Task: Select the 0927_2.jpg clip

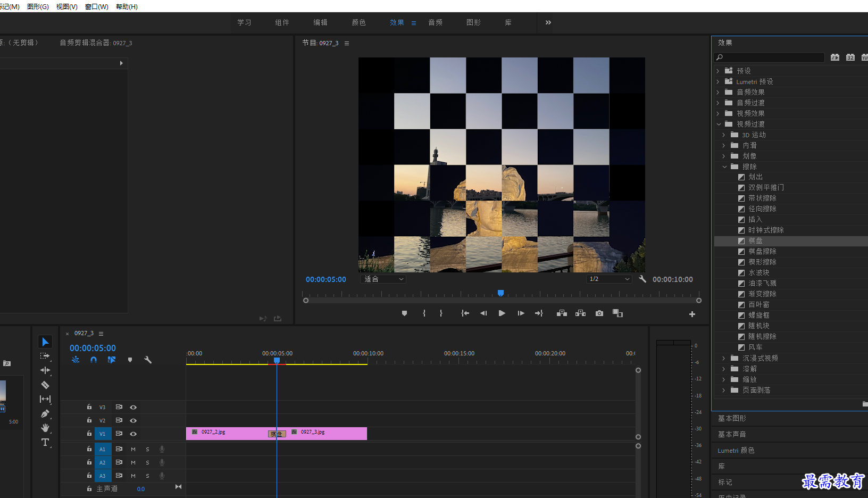Action: point(227,434)
